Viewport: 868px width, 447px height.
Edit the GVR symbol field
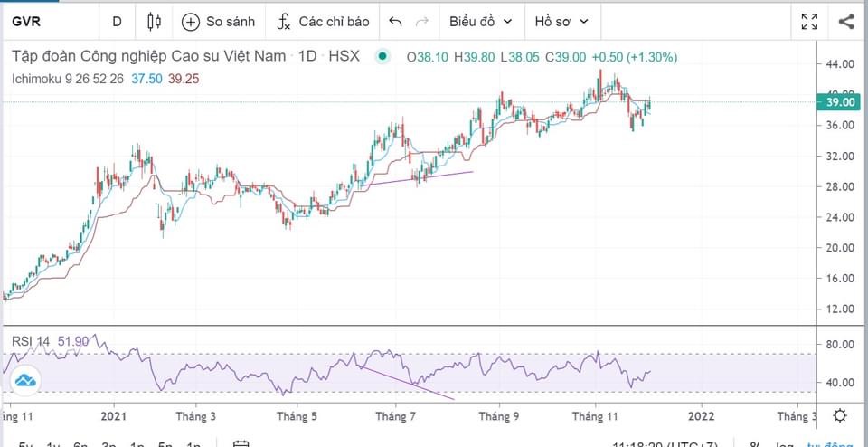pyautogui.click(x=26, y=22)
